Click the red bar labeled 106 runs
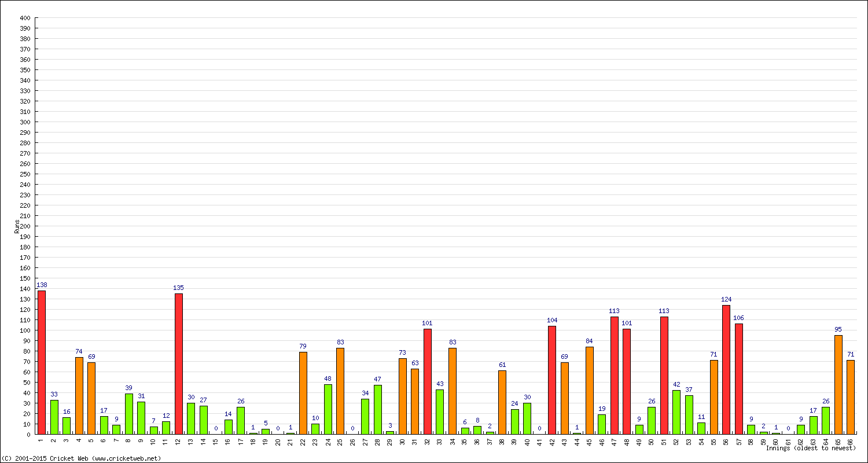Screen dimensions: 868x463 739,379
